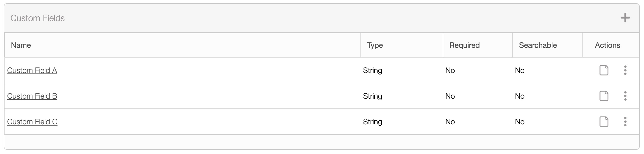Image resolution: width=644 pixels, height=154 pixels.
Task: Click the String type of Custom Field C
Action: coord(372,122)
